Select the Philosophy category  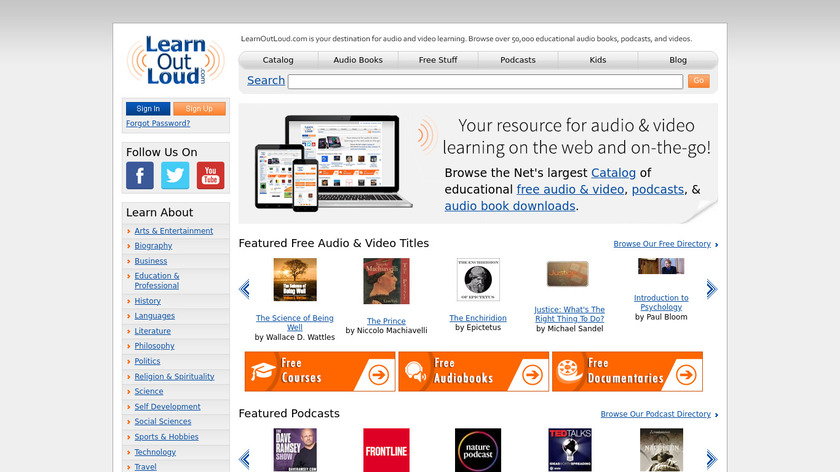[x=154, y=346]
